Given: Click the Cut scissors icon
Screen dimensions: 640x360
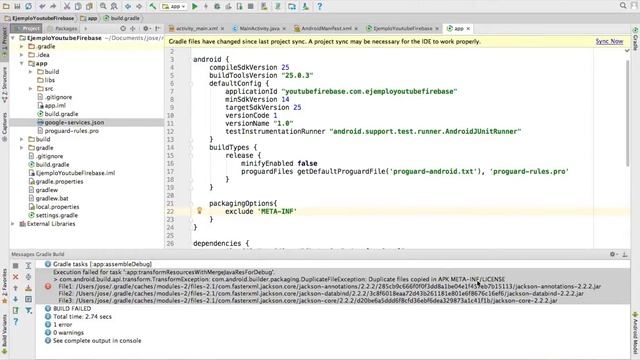Looking at the screenshot, I should (x=67, y=6).
